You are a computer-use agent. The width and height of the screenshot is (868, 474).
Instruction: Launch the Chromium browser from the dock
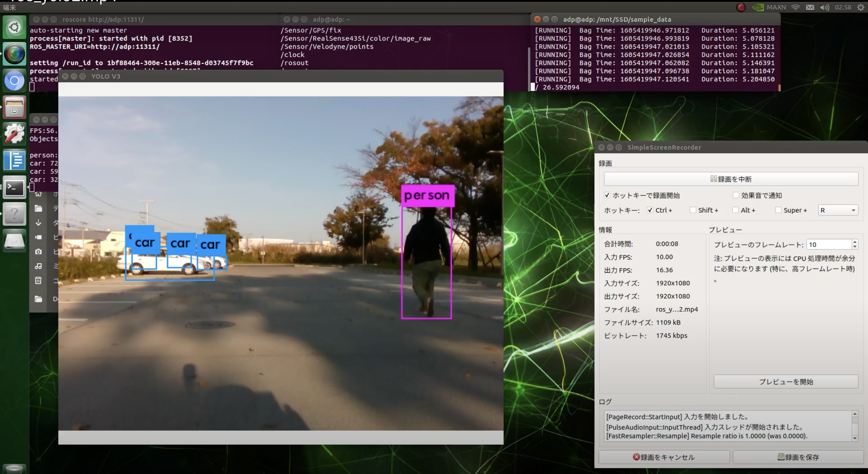(x=14, y=81)
